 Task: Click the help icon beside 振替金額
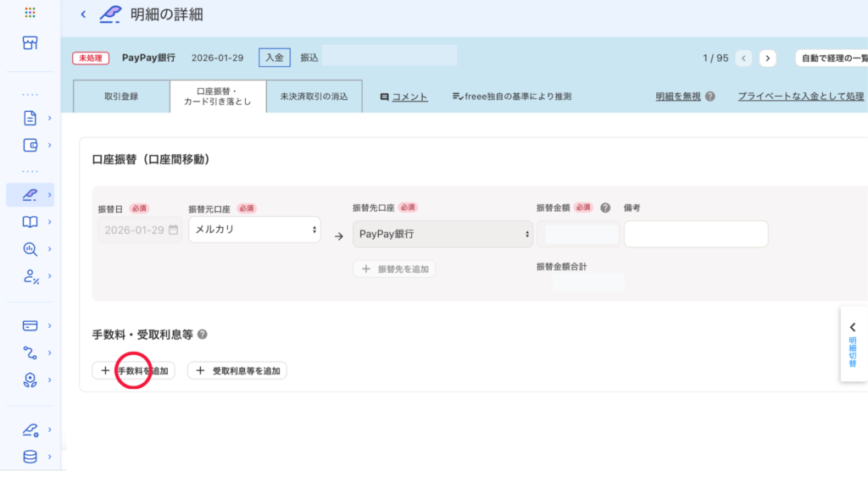pyautogui.click(x=605, y=208)
